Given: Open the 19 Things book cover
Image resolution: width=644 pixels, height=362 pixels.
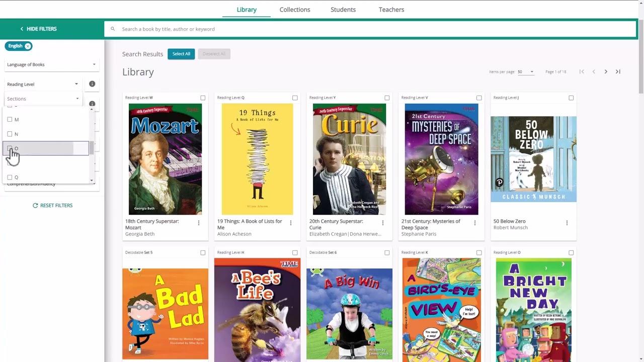Looking at the screenshot, I should pyautogui.click(x=257, y=159).
